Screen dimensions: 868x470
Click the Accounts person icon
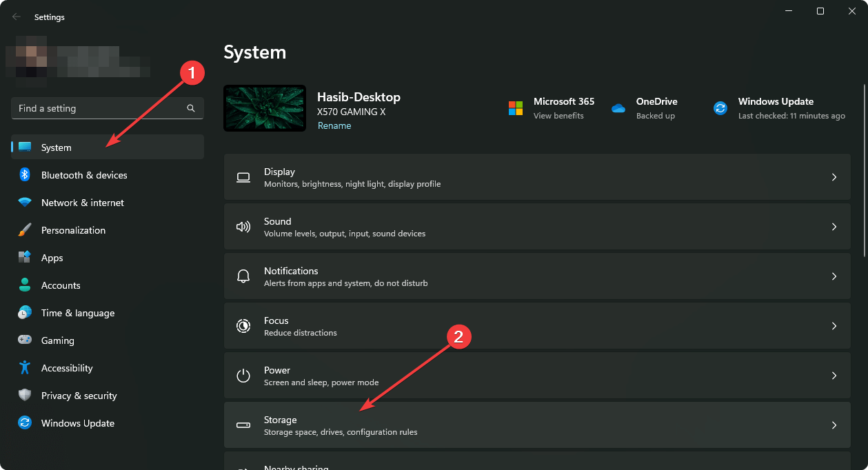tap(25, 285)
